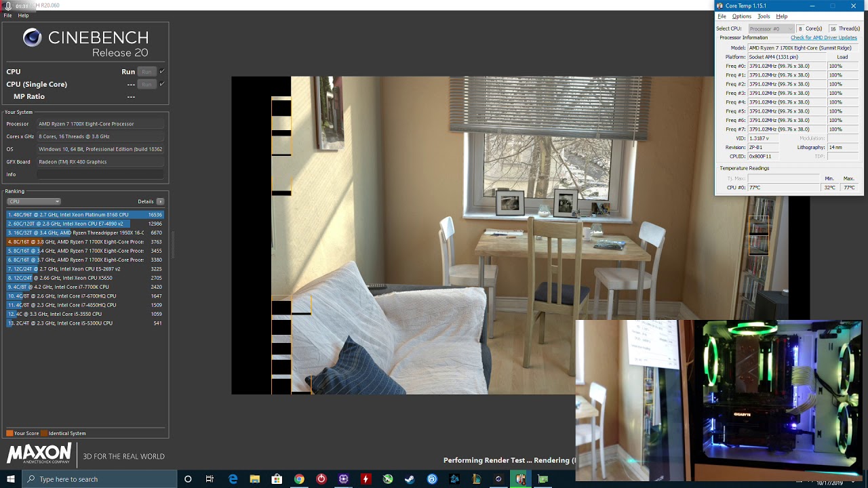Select Ryzen 7 1700X row scoring 3380

pyautogui.click(x=85, y=260)
